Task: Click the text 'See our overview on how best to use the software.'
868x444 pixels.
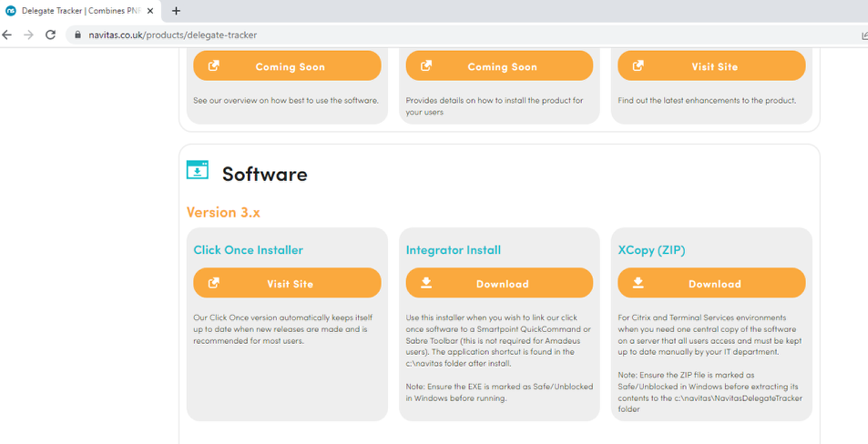Action: 286,101
